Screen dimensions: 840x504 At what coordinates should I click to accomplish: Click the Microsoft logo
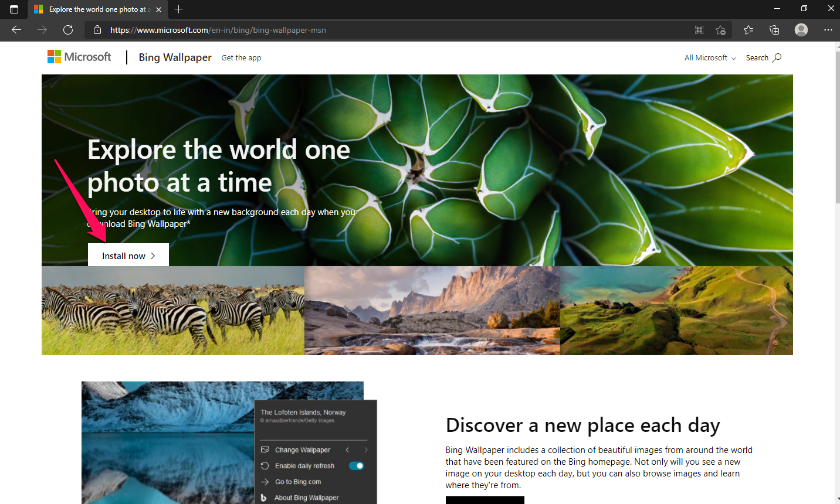[x=79, y=57]
